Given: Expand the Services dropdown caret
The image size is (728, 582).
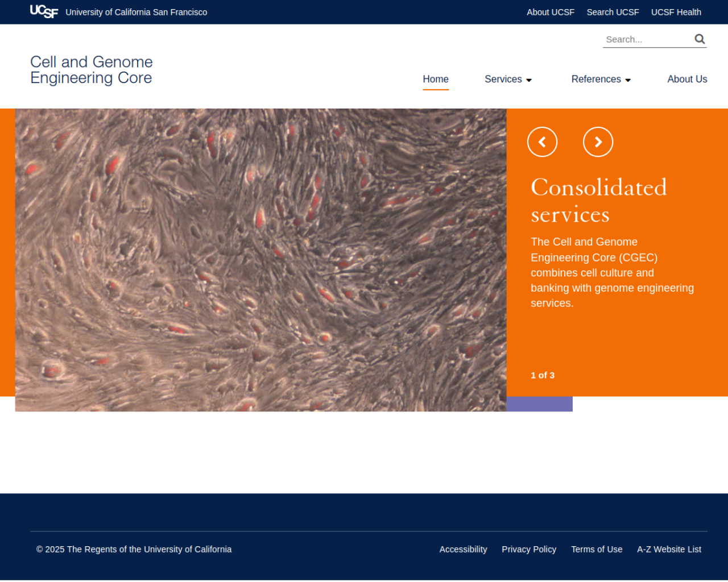Looking at the screenshot, I should click(x=529, y=80).
